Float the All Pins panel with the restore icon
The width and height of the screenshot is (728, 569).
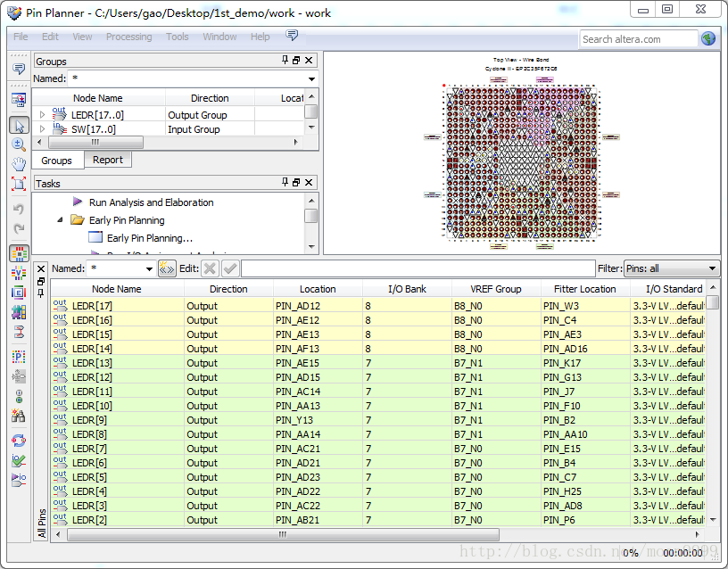point(41,281)
